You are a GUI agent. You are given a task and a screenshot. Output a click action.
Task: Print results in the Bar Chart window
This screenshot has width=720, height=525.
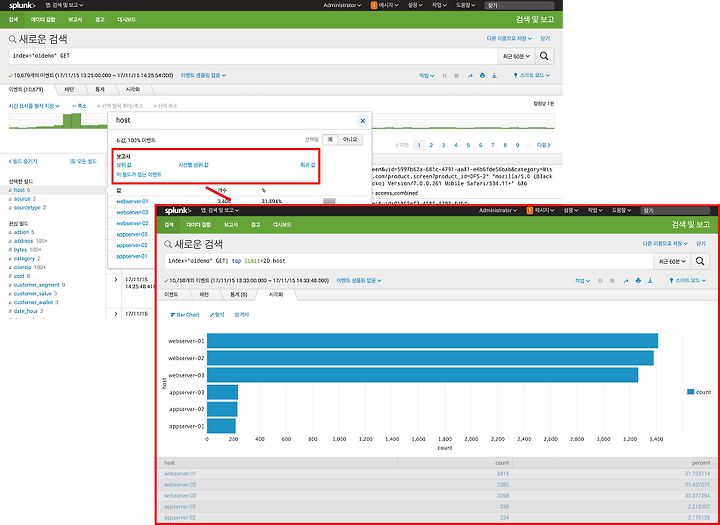point(638,280)
